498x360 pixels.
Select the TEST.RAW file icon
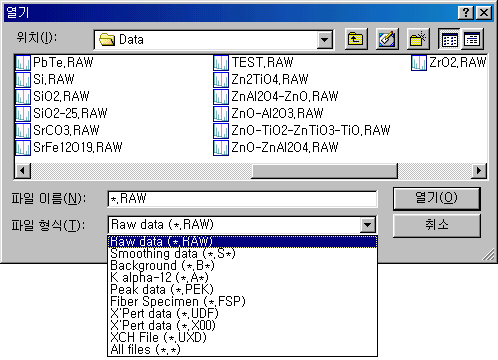click(221, 63)
